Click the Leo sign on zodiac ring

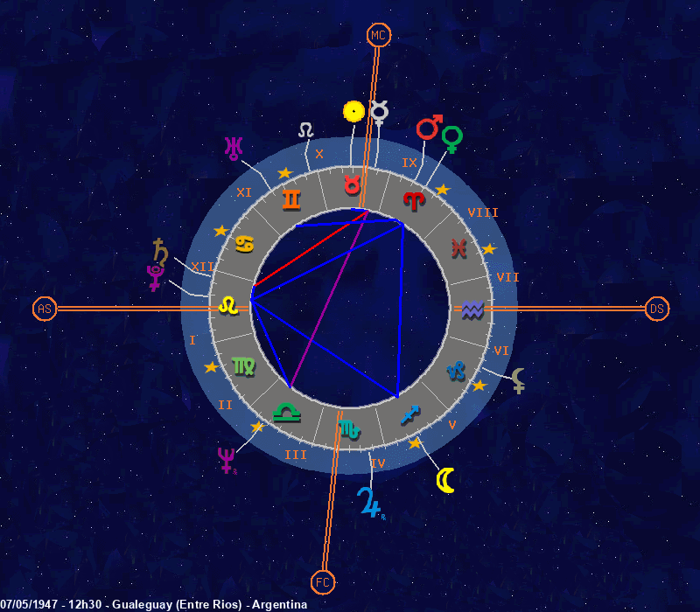tap(228, 305)
